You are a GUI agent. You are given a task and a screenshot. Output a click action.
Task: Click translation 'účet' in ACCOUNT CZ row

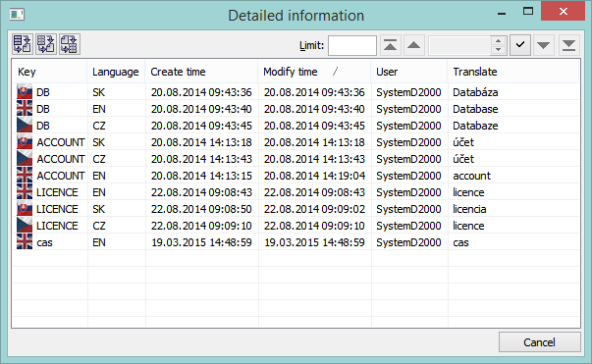click(x=463, y=159)
